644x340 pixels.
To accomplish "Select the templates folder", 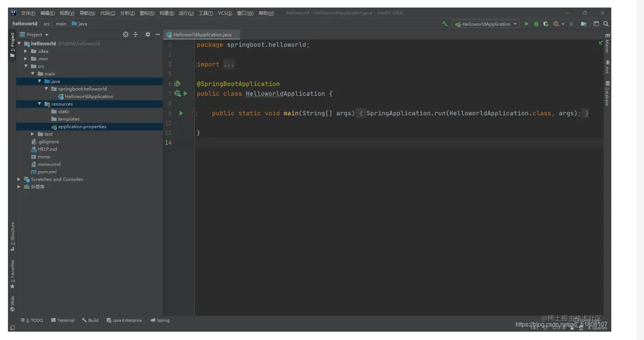I will point(69,119).
